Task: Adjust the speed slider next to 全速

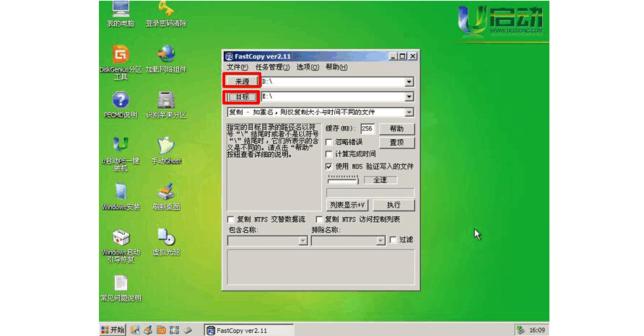Action: [x=341, y=180]
